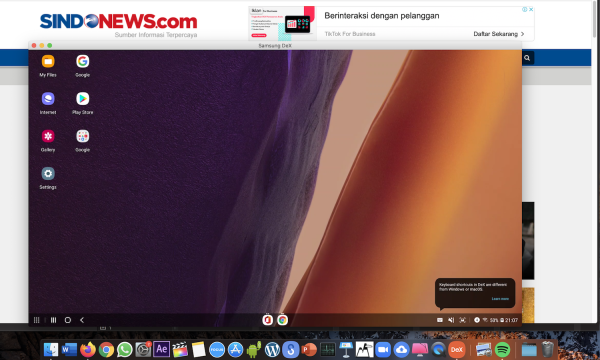Open Keynote in the dock
The height and width of the screenshot is (360, 600).
click(346, 350)
